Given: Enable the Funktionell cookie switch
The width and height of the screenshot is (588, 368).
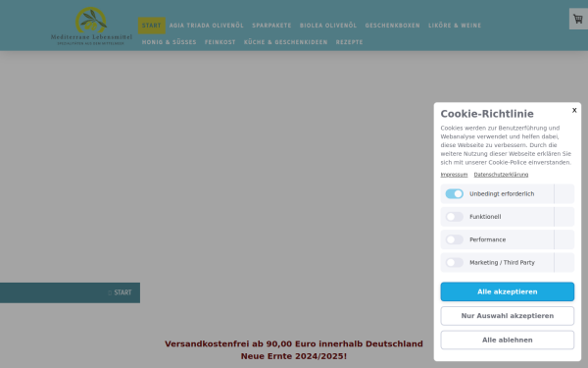Looking at the screenshot, I should [x=454, y=217].
